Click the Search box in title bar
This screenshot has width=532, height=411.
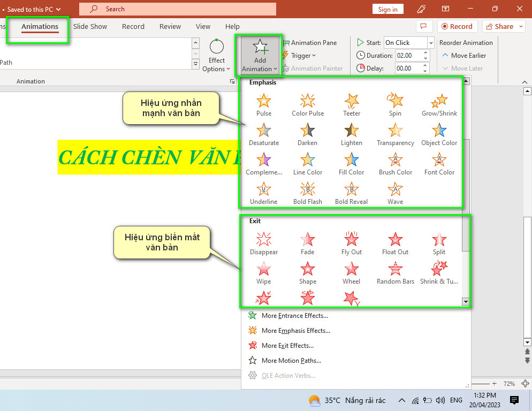click(178, 9)
